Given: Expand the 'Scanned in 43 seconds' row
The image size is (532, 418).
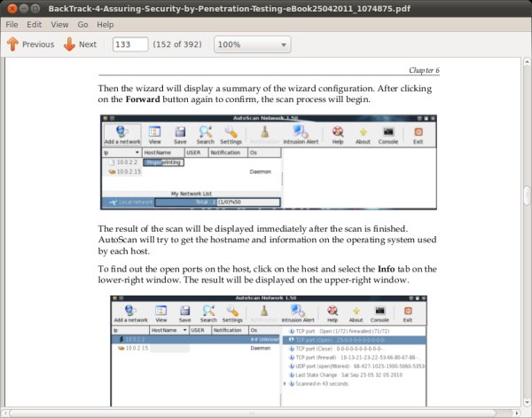Looking at the screenshot, I should 285,383.
